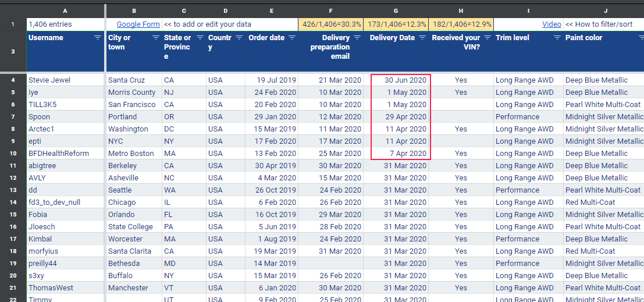Open filter menu for Username column
Viewport: 644px width, 302px height.
pyautogui.click(x=98, y=38)
